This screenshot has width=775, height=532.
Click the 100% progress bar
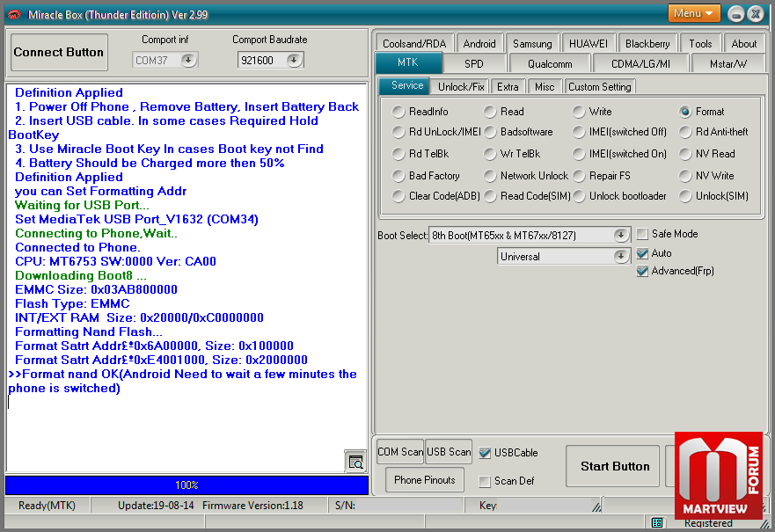pos(186,485)
